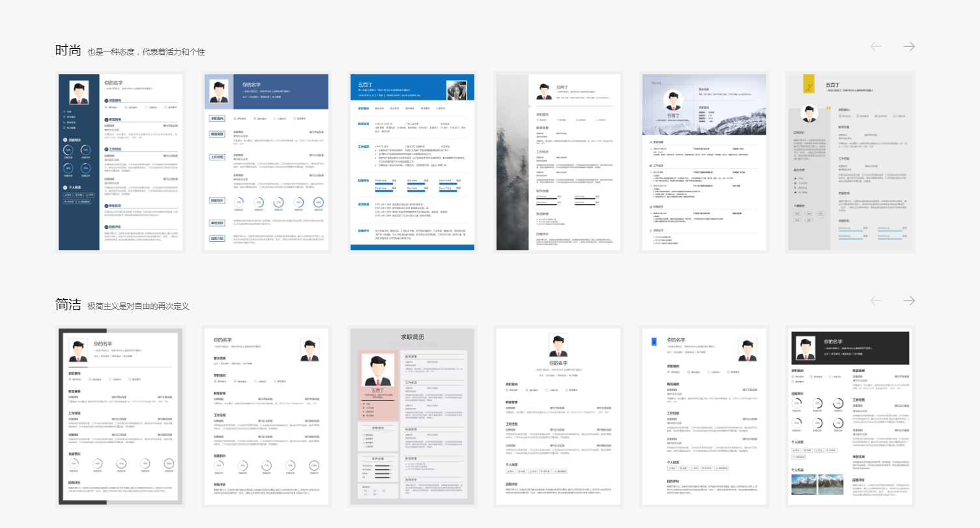Open template with small blue bookmark mark
980x528 pixels.
coord(704,417)
